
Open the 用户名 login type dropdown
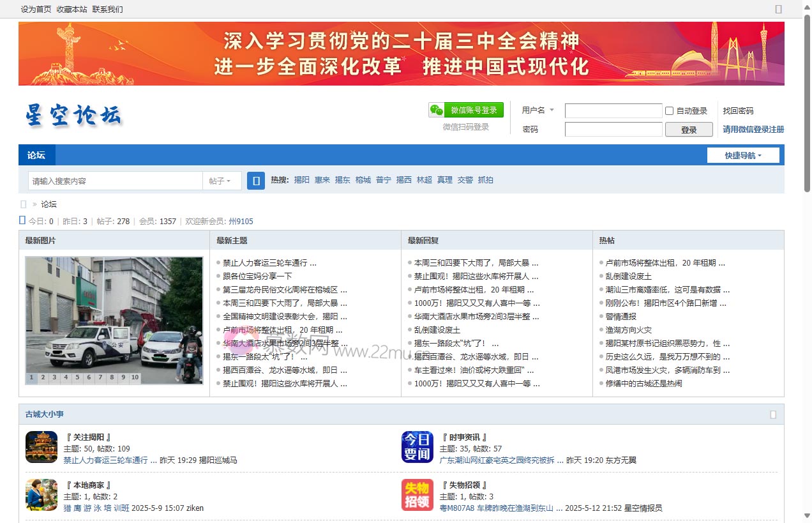pos(538,110)
